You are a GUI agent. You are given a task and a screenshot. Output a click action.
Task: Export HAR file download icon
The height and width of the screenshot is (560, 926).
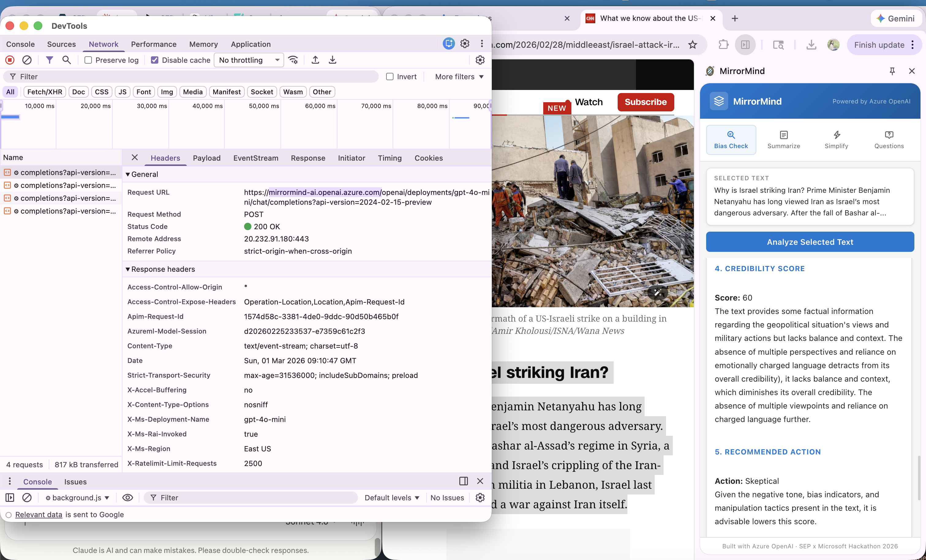coord(332,60)
